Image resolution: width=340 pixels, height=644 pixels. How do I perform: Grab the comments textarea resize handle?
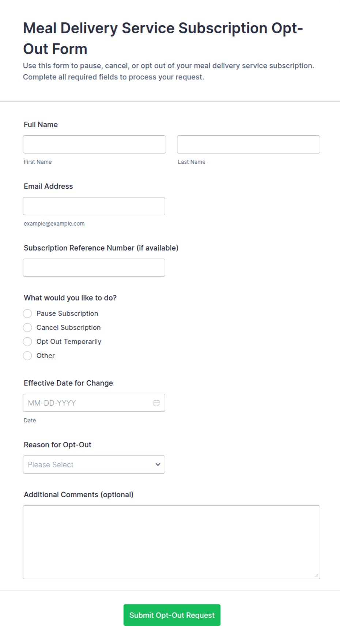[317, 576]
